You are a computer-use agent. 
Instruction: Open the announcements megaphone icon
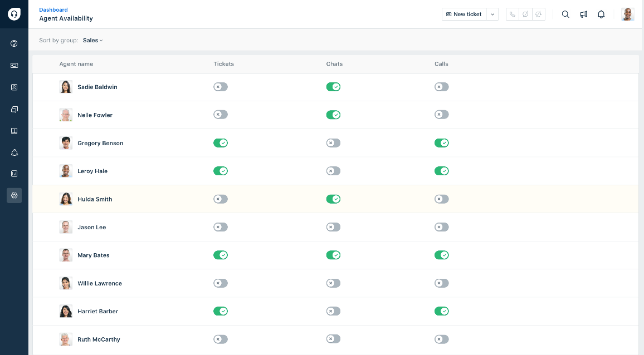pyautogui.click(x=583, y=14)
